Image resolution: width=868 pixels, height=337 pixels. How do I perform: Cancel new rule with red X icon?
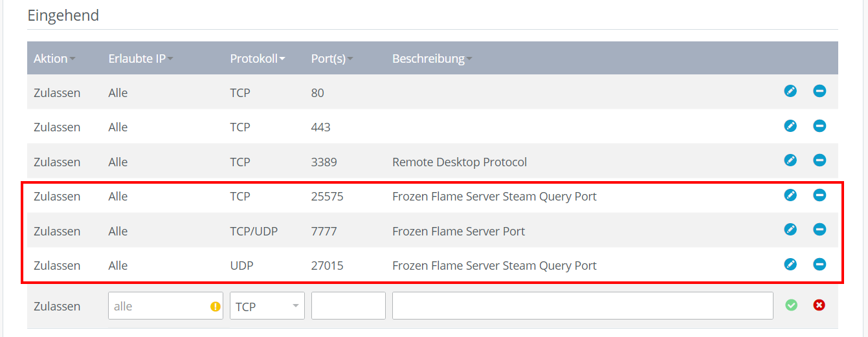(819, 305)
